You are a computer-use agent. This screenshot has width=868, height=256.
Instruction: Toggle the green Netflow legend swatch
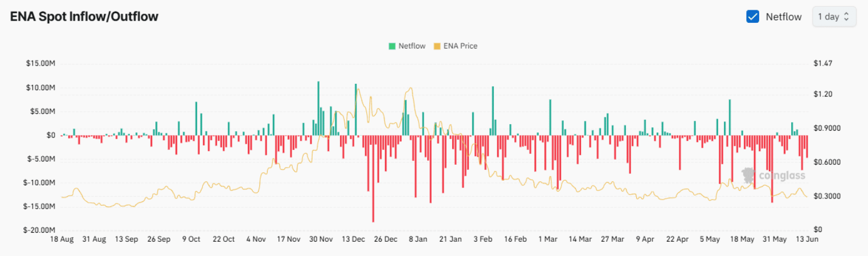click(392, 46)
